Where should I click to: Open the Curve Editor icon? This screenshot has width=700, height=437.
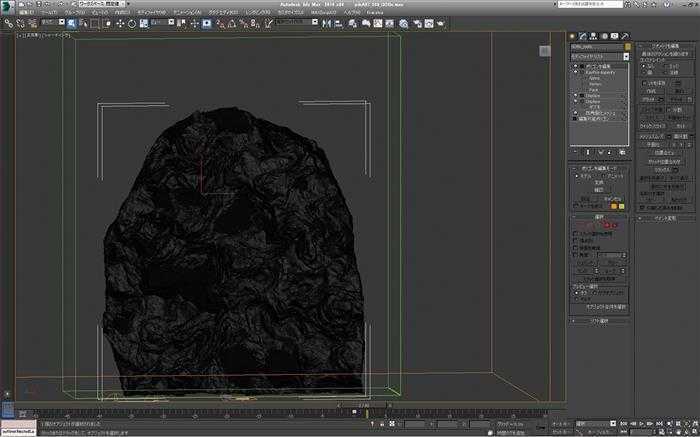click(378, 23)
